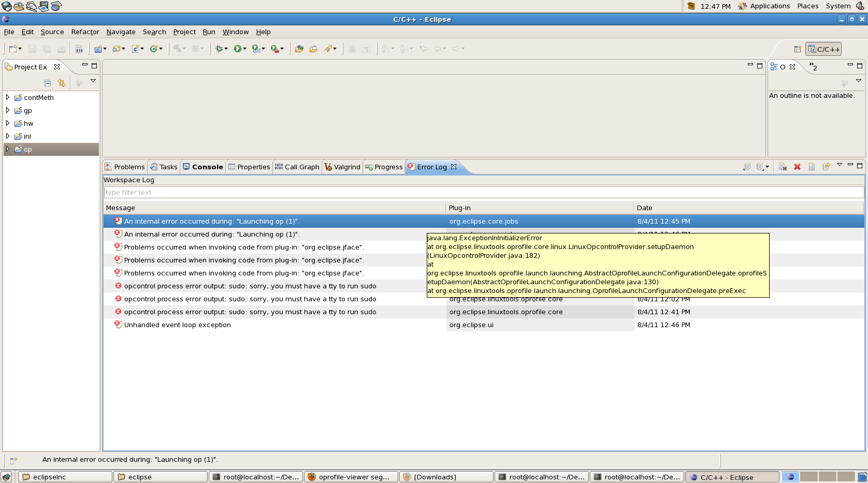
Task: Expand the contMeth project
Action: [x=8, y=97]
